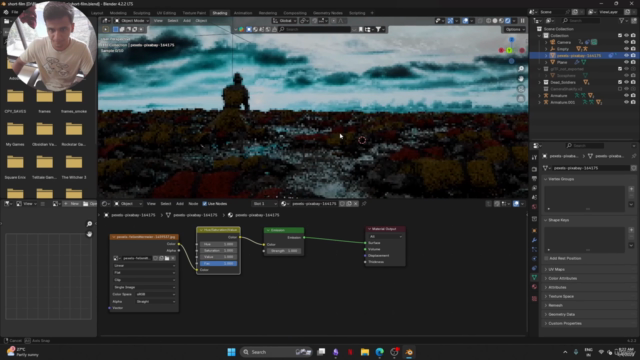640x360 pixels.
Task: Open the Object Mode dropdown in viewport
Action: coord(131,20)
